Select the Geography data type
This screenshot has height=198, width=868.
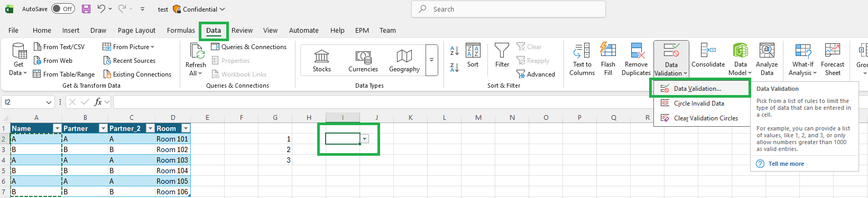click(x=404, y=61)
